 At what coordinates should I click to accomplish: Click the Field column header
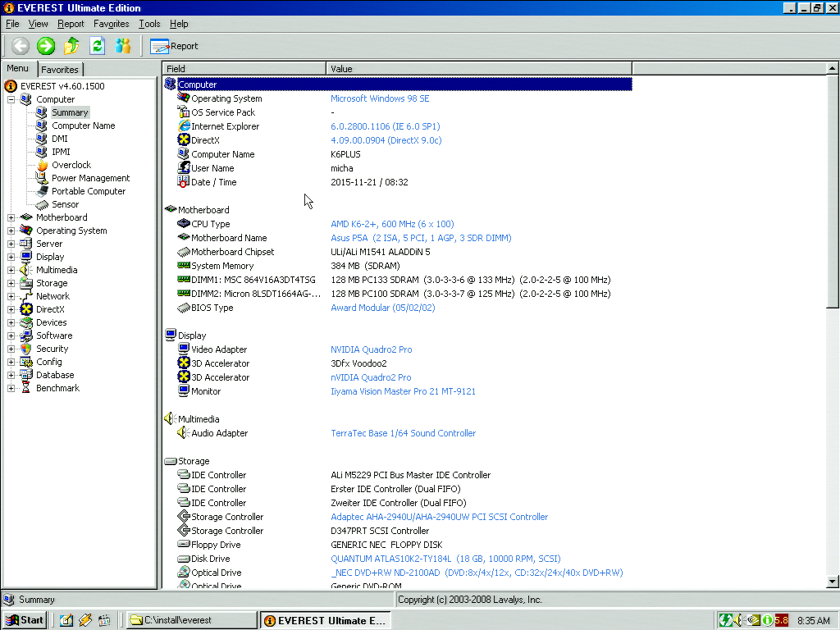[244, 69]
